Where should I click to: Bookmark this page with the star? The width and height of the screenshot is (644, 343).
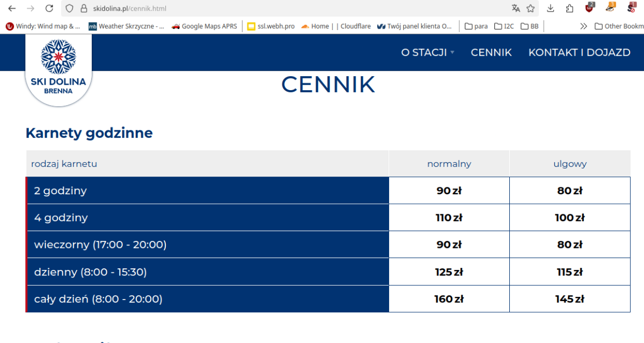(531, 8)
